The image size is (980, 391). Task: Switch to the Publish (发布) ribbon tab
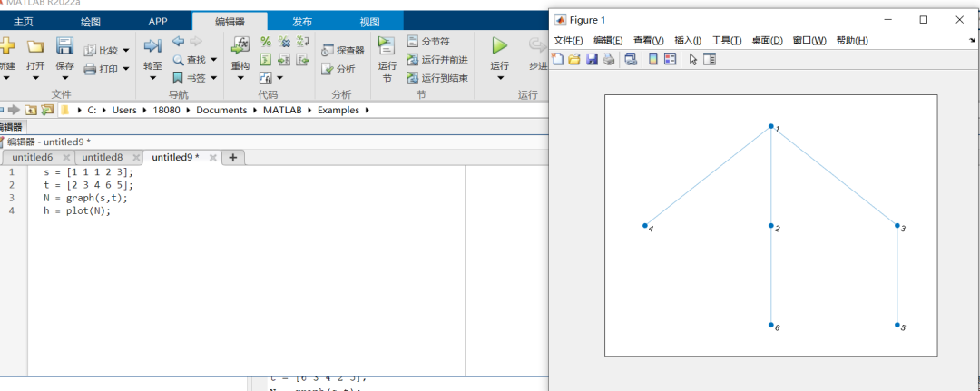coord(302,22)
